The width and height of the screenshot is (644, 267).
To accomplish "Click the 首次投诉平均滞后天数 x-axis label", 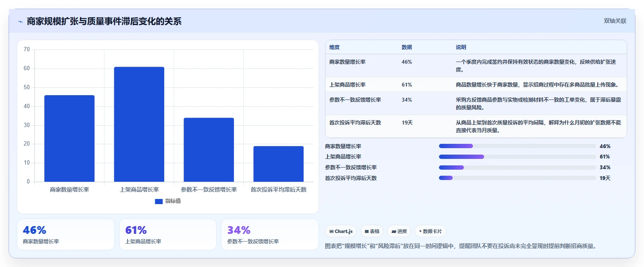I will tap(278, 189).
